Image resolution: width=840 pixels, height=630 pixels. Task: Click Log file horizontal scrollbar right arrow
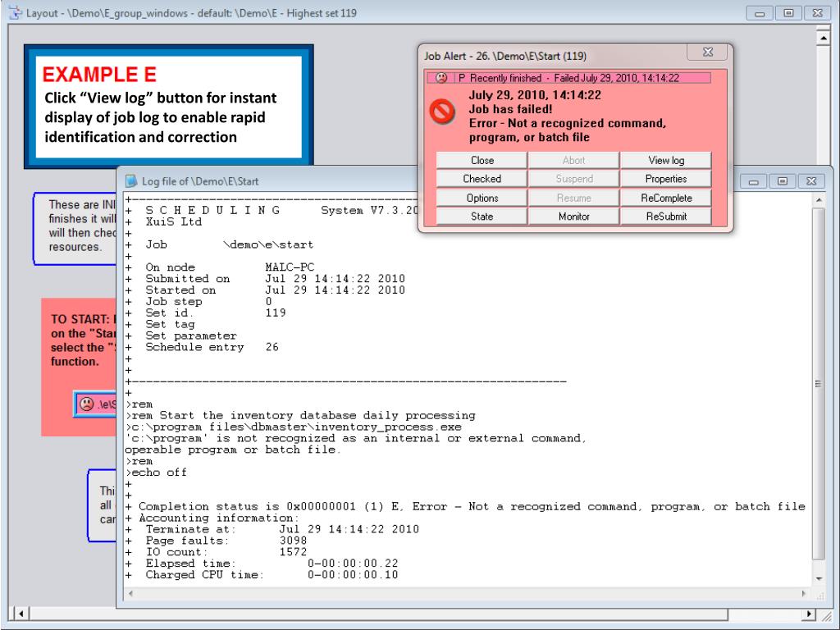tap(804, 594)
